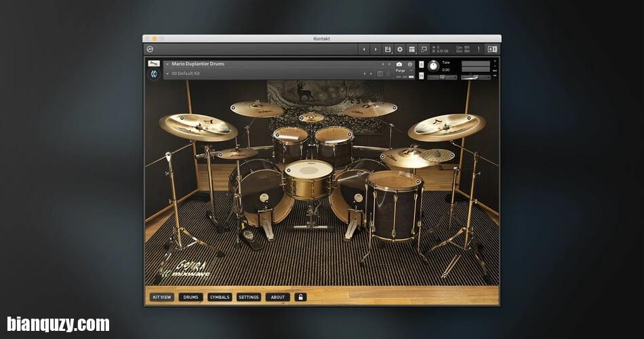644x339 pixels.
Task: Click the Kontakt logo icon
Action: [x=150, y=49]
